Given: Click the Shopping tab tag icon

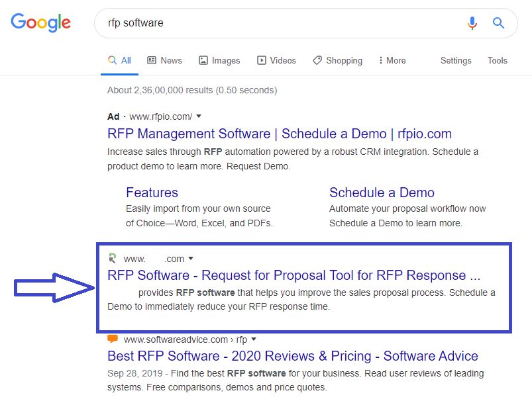Looking at the screenshot, I should tap(317, 60).
